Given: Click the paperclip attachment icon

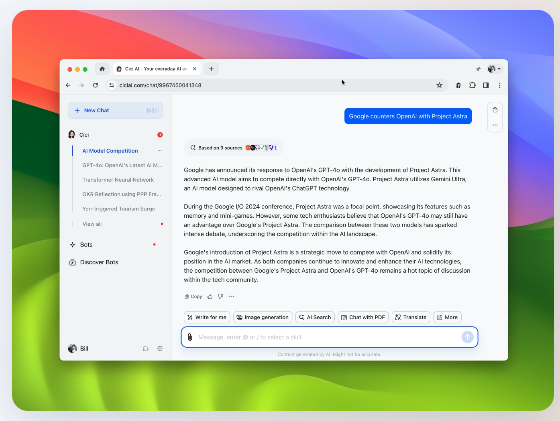Looking at the screenshot, I should coord(190,337).
